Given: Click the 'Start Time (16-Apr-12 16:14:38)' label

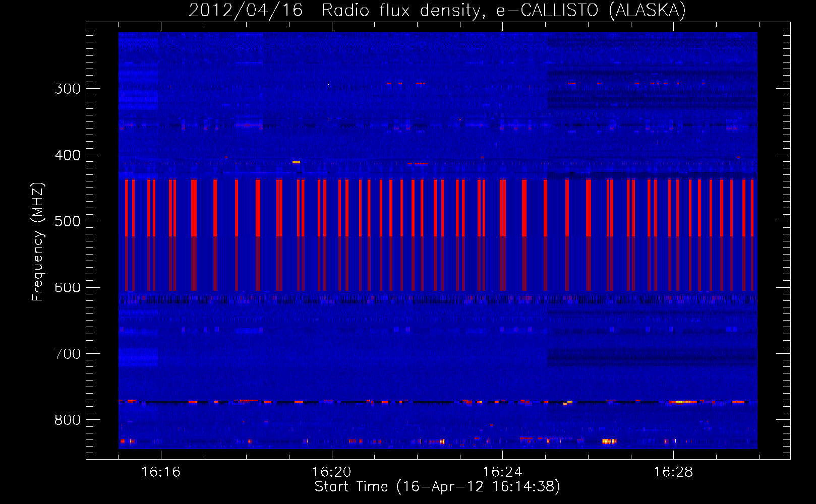Looking at the screenshot, I should pos(437,487).
